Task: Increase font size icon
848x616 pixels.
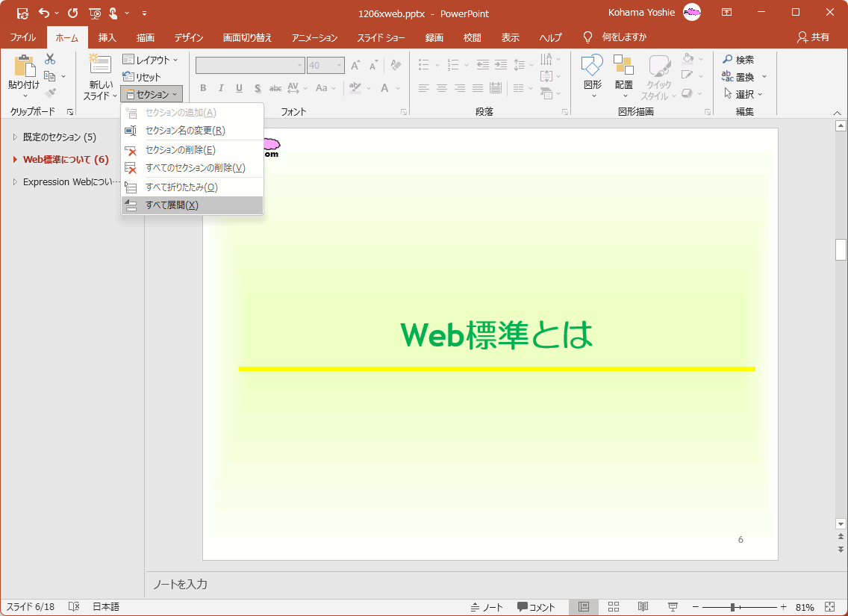Action: click(x=355, y=66)
